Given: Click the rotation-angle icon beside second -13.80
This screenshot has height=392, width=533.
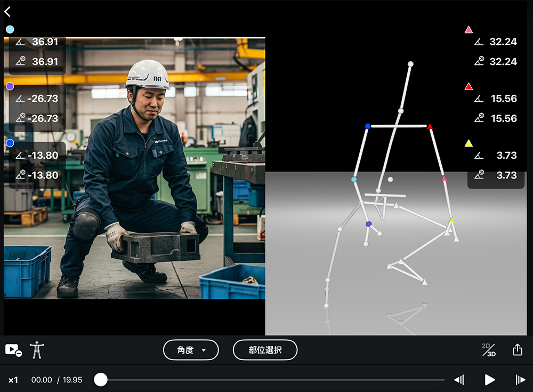Looking at the screenshot, I should pyautogui.click(x=20, y=174).
